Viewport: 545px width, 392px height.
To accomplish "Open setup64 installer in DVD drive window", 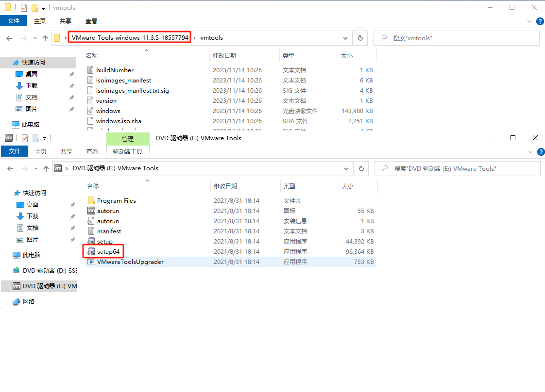I will [108, 252].
